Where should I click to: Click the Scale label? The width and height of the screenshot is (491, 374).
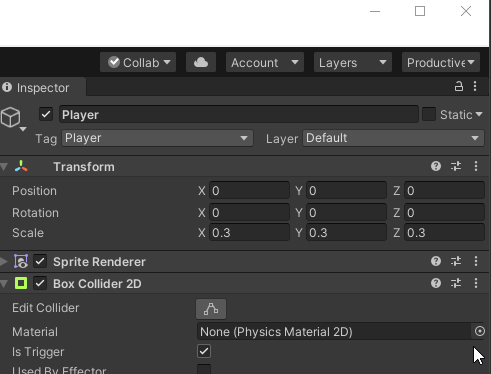coord(28,233)
